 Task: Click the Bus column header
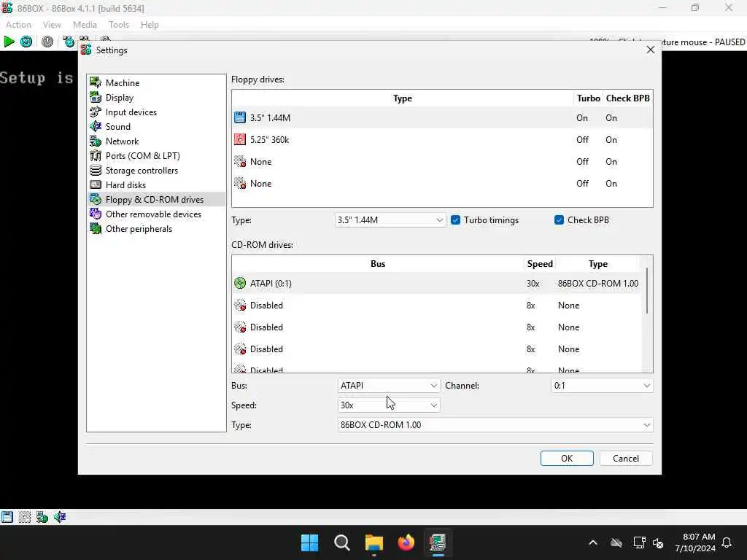[378, 264]
